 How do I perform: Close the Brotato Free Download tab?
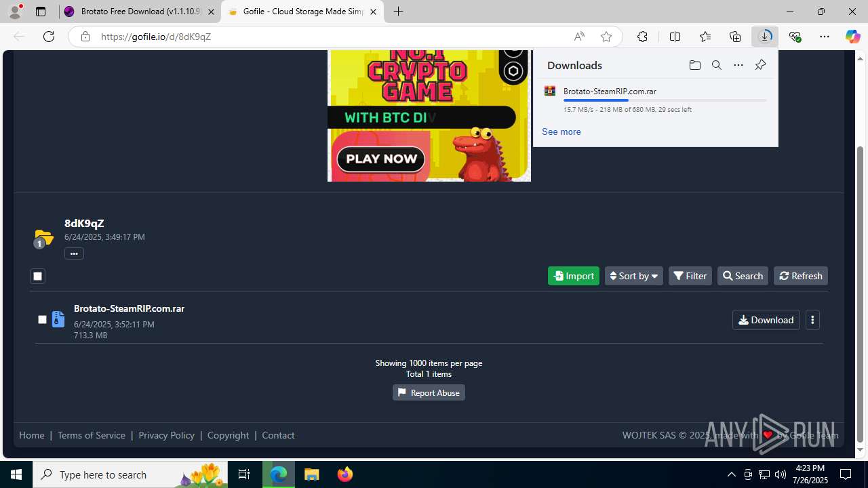(211, 12)
